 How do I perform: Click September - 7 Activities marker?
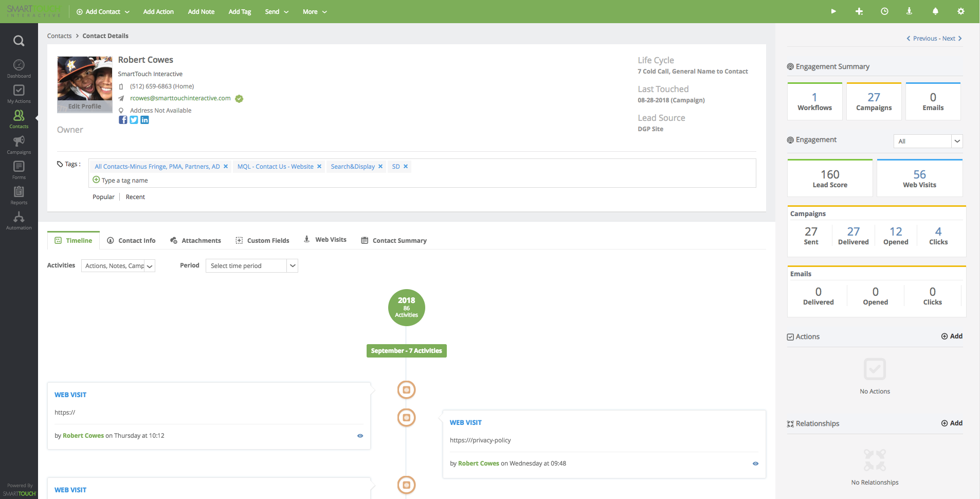click(407, 351)
